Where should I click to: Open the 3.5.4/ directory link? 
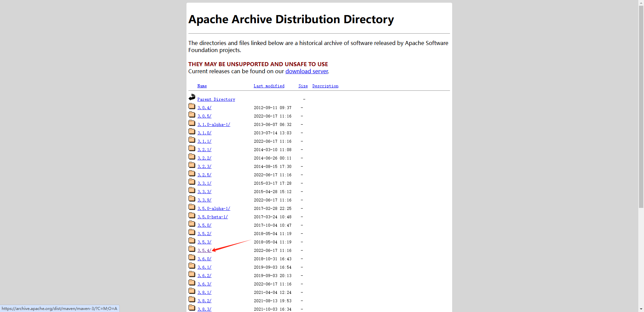pos(204,251)
